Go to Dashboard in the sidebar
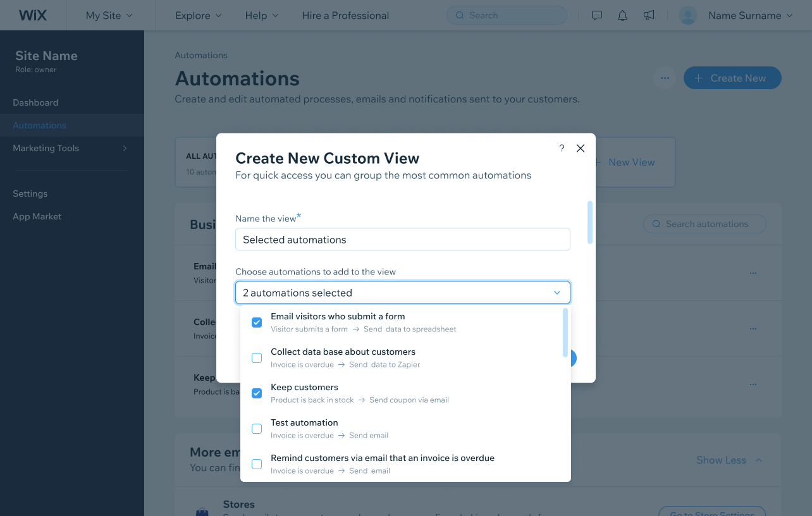 pyautogui.click(x=35, y=102)
